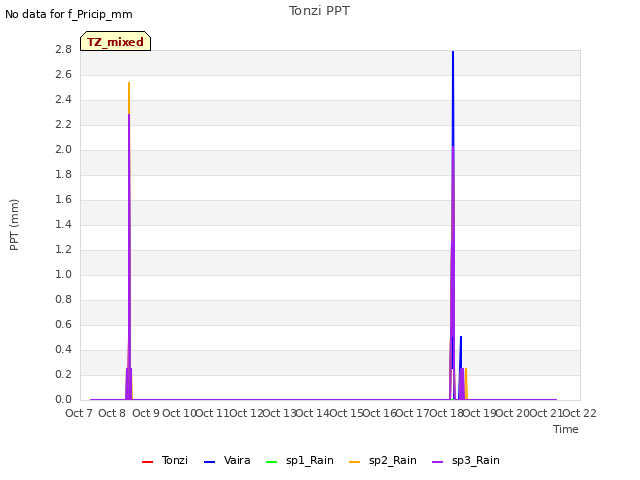This screenshot has height=480, width=640.
Task: Toggle the sp1_Rain legend entry
Action: point(300,460)
